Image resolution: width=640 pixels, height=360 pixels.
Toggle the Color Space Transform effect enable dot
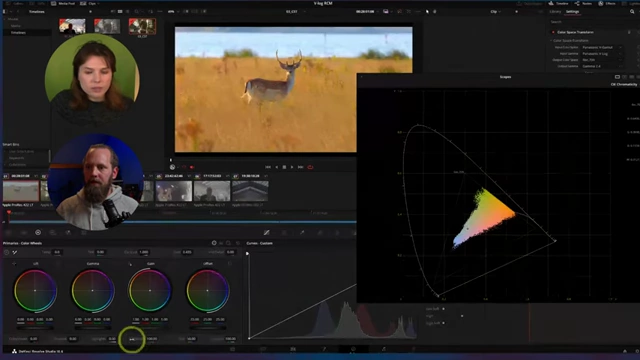[553, 32]
